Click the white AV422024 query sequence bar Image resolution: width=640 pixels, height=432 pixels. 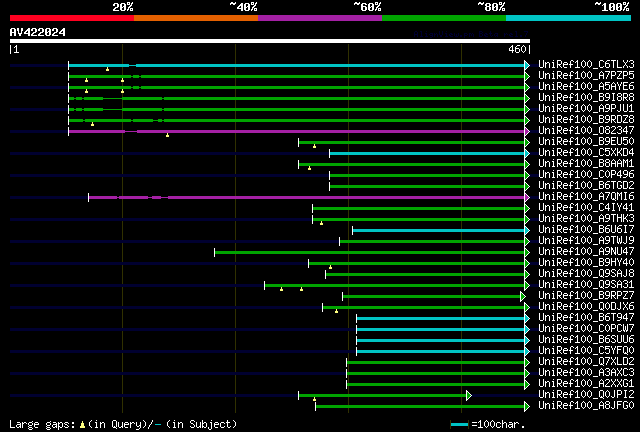click(270, 41)
